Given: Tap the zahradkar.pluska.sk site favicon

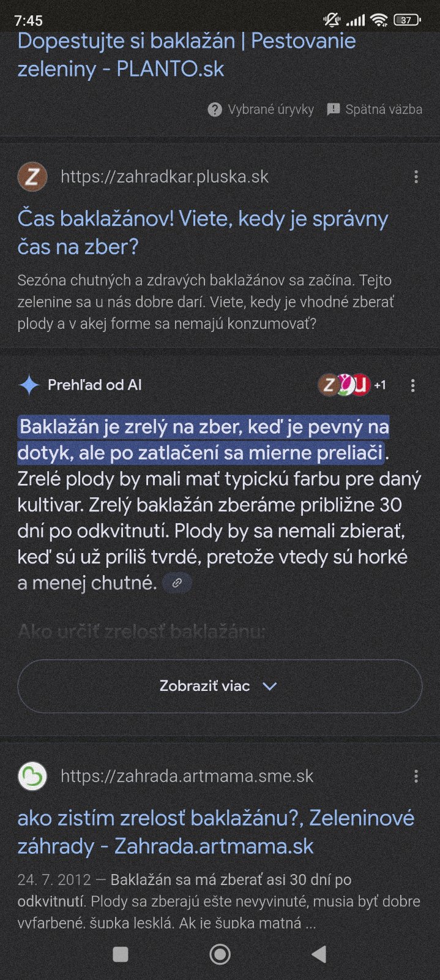Looking at the screenshot, I should tap(32, 177).
